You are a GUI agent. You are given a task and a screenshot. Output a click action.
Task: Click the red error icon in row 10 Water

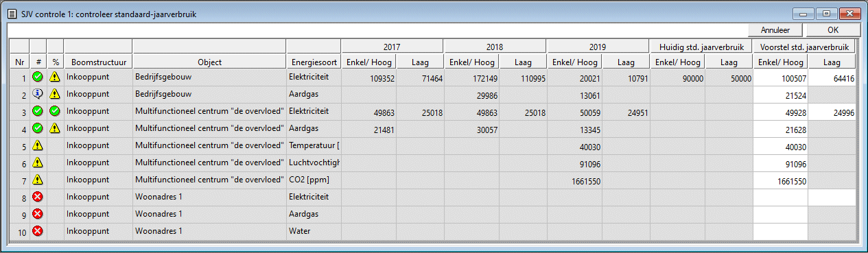coord(38,231)
